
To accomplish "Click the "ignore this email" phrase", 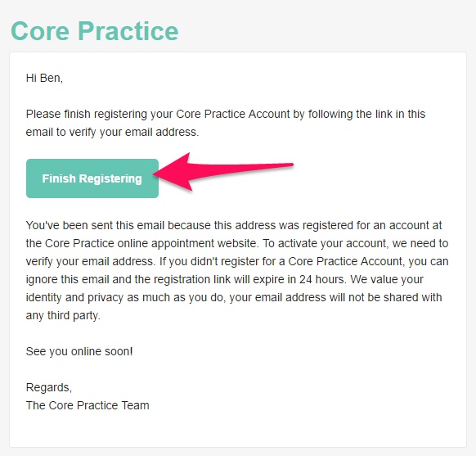I will pyautogui.click(x=67, y=279).
